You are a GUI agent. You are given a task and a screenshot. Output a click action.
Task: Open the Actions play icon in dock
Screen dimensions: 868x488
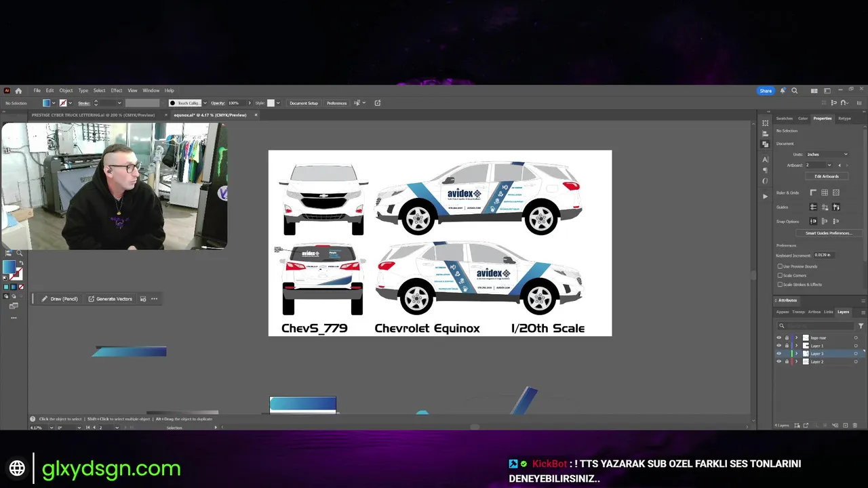[x=765, y=197]
